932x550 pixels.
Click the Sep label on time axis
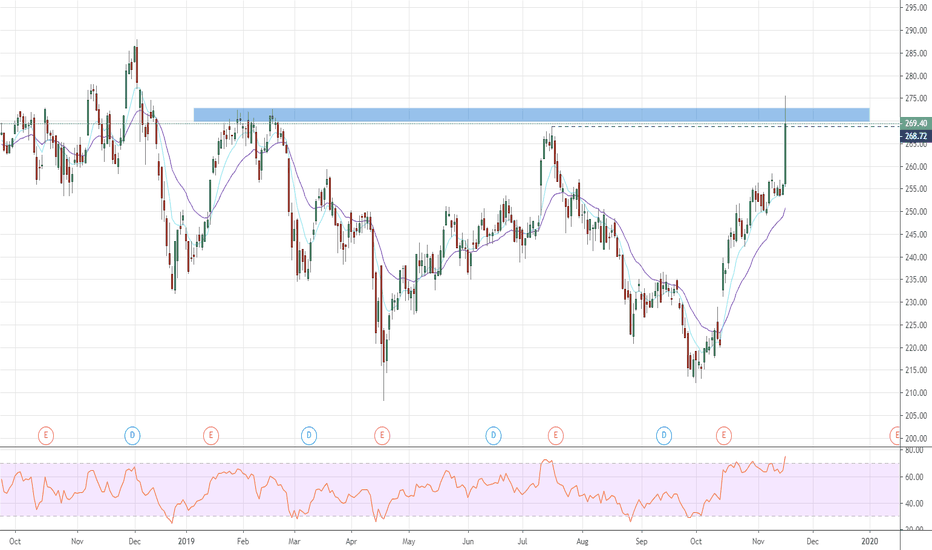641,541
